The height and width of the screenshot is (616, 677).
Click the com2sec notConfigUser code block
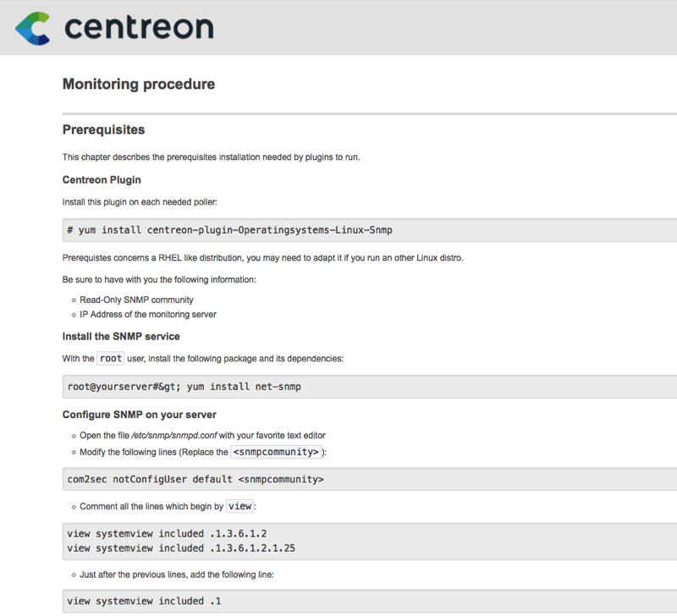[195, 480]
